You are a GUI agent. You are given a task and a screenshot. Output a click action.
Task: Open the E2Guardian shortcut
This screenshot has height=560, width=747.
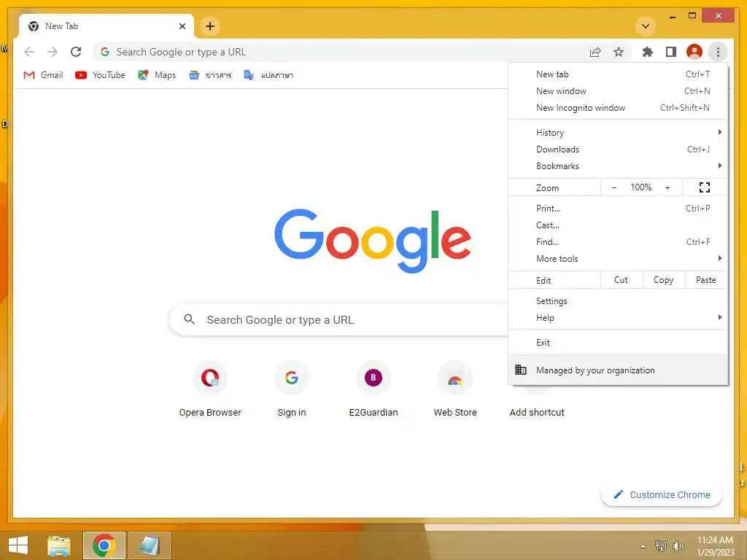point(373,389)
